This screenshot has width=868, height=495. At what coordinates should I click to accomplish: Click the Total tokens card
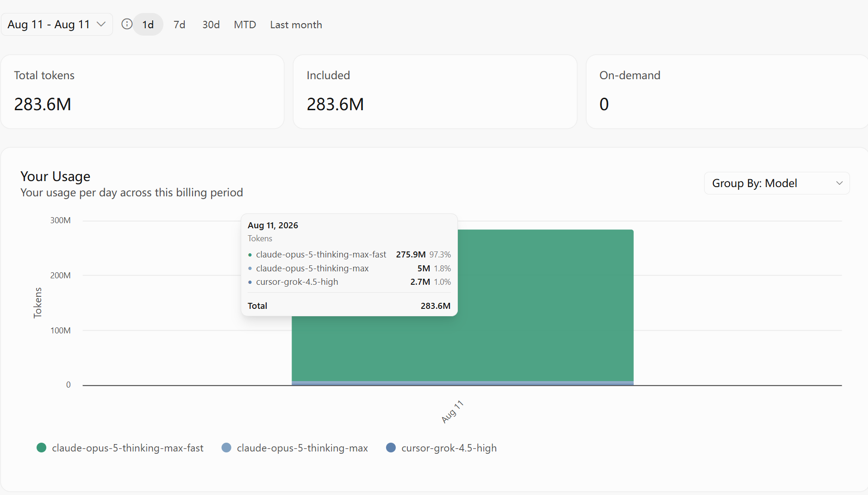[x=143, y=92]
